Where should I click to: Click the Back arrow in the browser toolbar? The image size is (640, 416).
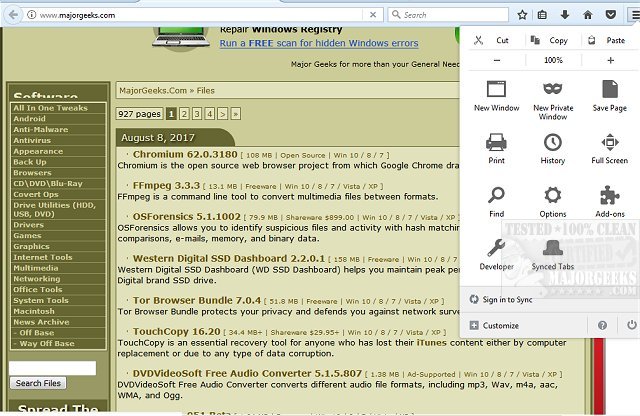click(13, 15)
